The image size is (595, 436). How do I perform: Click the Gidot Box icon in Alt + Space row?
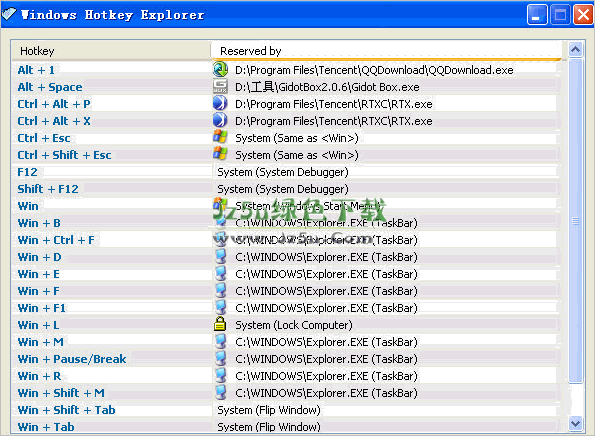click(220, 87)
